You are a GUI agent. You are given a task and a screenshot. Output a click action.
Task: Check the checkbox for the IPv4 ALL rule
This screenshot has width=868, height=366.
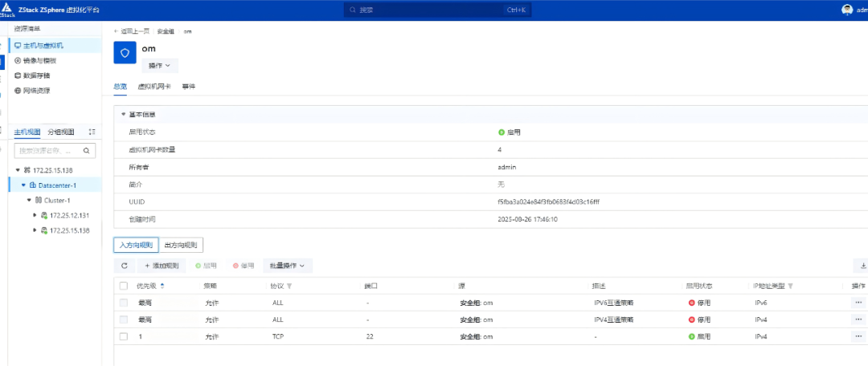pos(124,319)
